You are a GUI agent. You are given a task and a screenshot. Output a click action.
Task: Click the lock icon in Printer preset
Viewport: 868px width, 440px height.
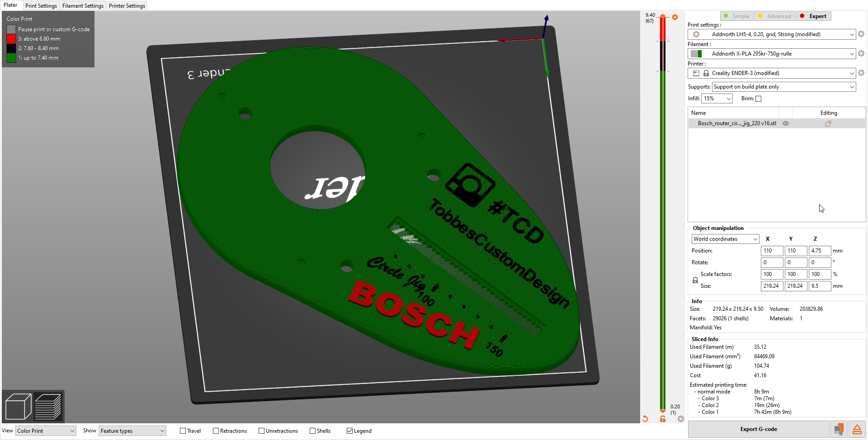tap(706, 73)
